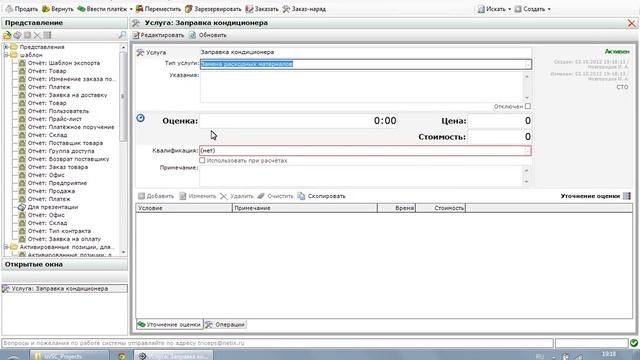640x360 pixels.
Task: Click the blue clock icon beside Оценка
Action: tap(140, 118)
